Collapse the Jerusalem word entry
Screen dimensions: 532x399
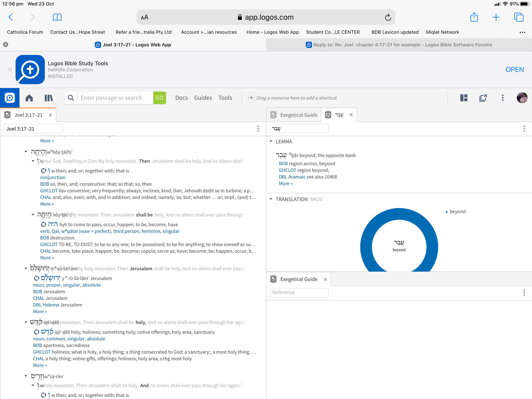26,268
